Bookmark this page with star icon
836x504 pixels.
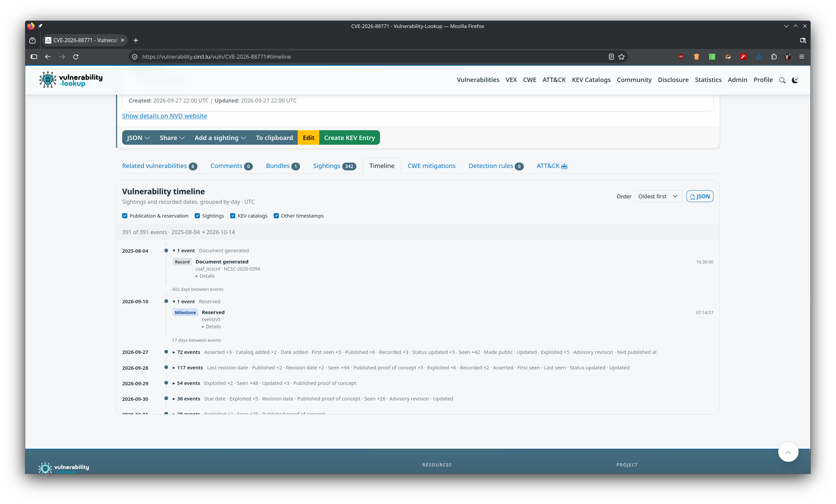pyautogui.click(x=621, y=57)
